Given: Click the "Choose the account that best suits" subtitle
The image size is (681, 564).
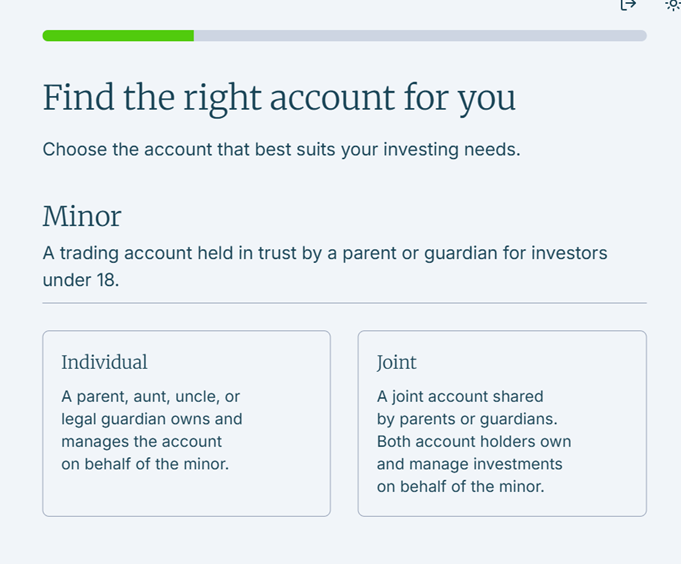Looking at the screenshot, I should 281,150.
